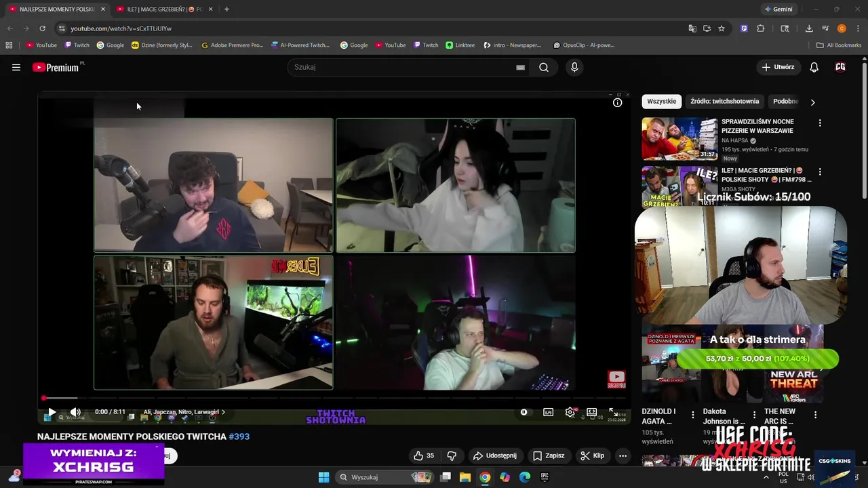Open Chrome three-dot menu
This screenshot has height=488, width=868.
[x=856, y=28]
